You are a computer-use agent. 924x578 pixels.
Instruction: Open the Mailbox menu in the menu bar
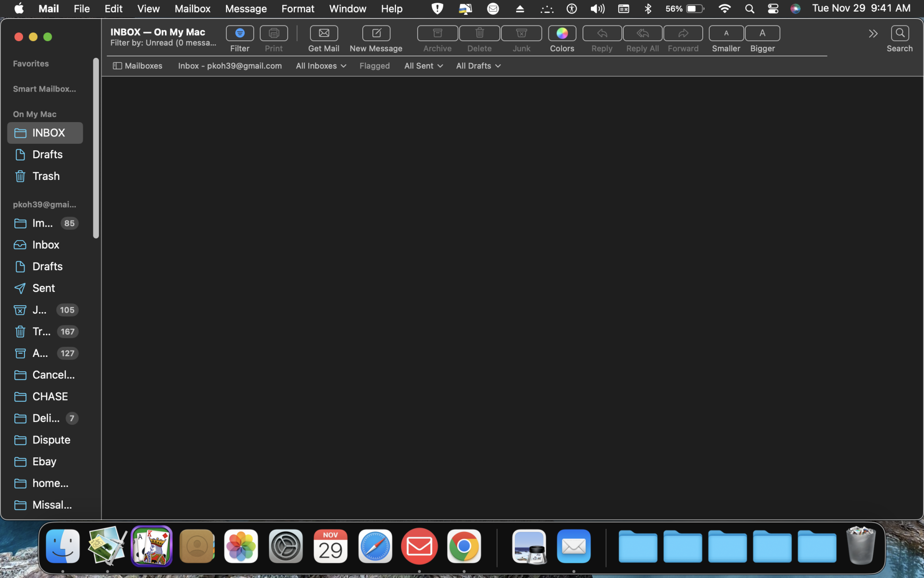192,8
